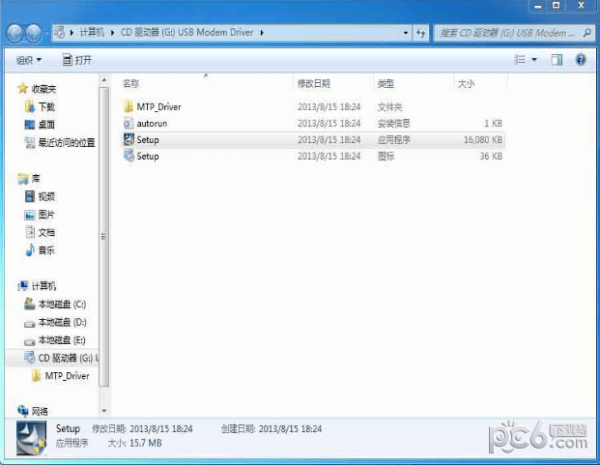Click the 15.7 MB size value in details pane
The height and width of the screenshot is (465, 600).
(146, 443)
